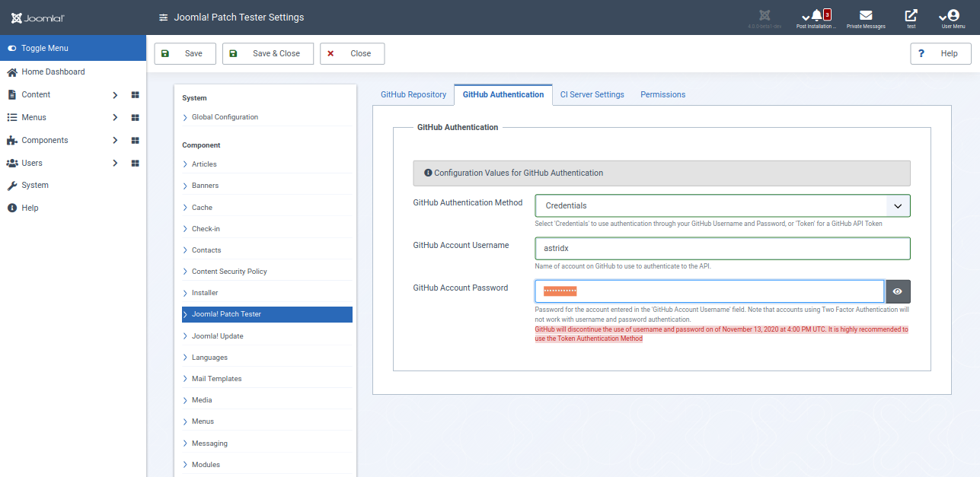Open Users dashboard grid icon
Image resolution: width=980 pixels, height=477 pixels.
point(136,164)
